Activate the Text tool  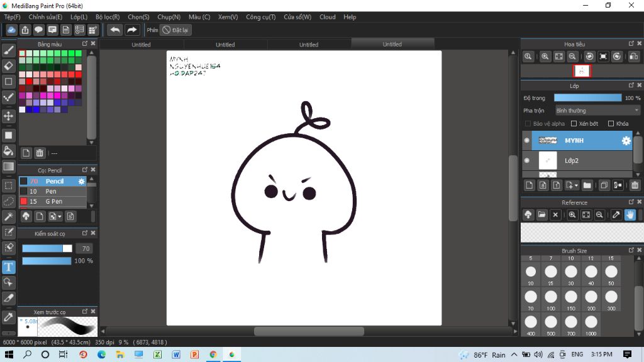coord(8,267)
